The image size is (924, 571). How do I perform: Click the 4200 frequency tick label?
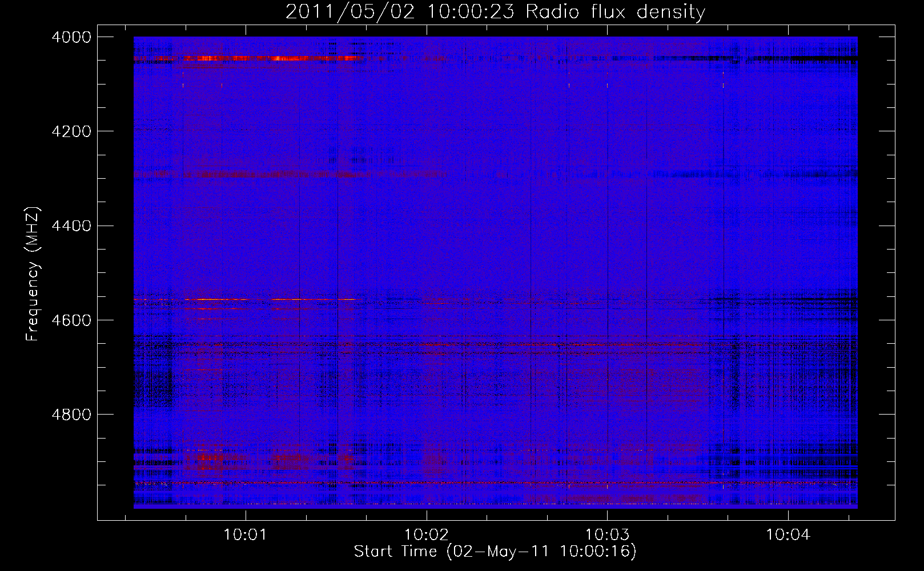pyautogui.click(x=71, y=131)
